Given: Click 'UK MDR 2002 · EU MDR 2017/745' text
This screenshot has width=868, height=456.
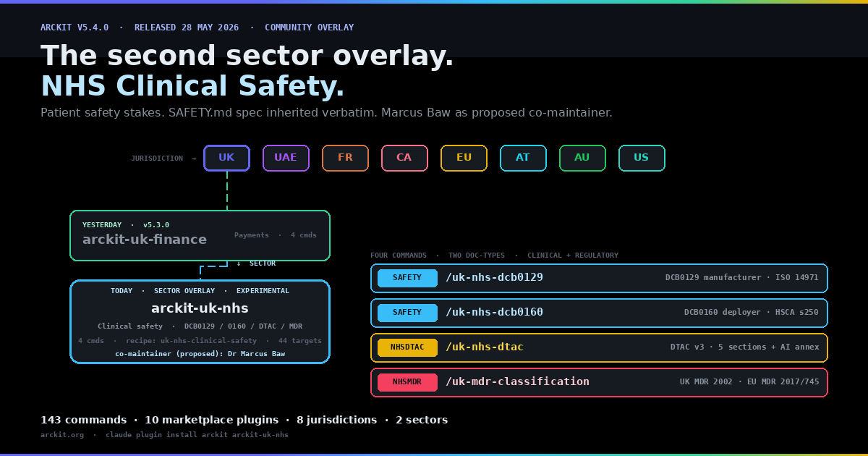Looking at the screenshot, I should [x=749, y=382].
